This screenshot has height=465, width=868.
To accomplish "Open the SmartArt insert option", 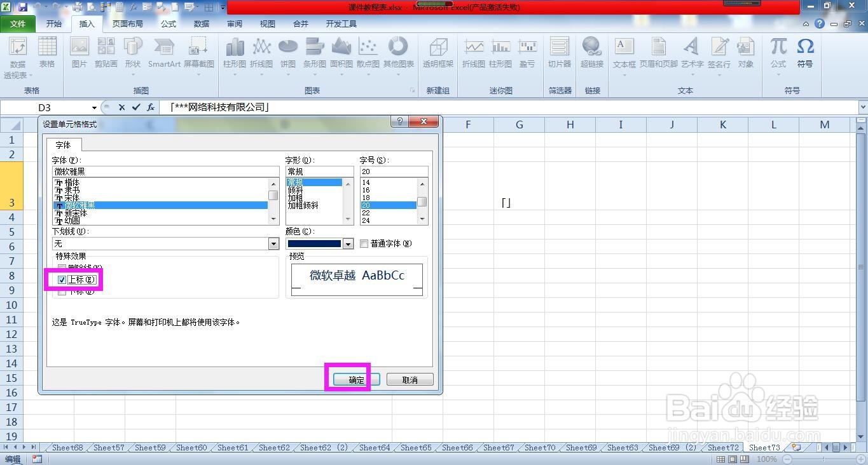I will pyautogui.click(x=163, y=54).
